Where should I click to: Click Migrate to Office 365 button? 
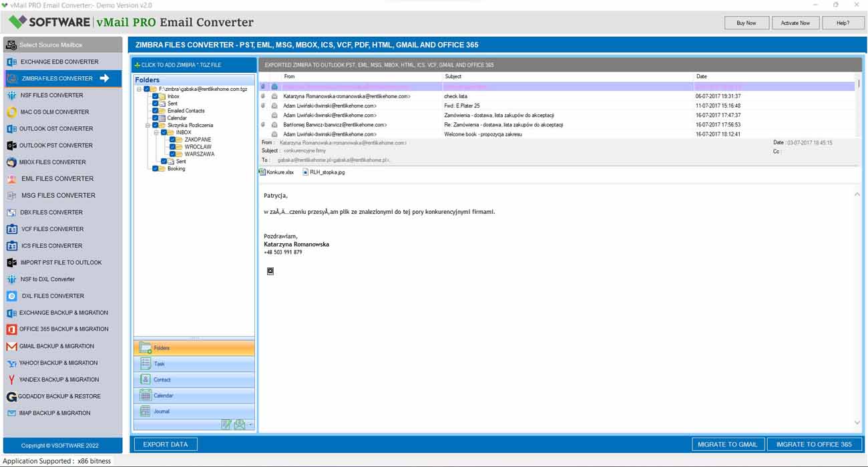point(815,444)
